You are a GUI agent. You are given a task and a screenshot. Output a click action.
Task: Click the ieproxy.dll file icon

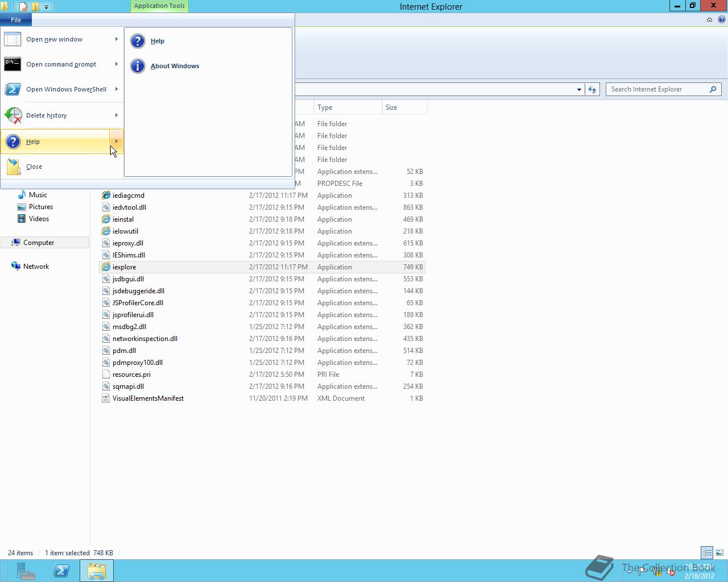coord(106,243)
